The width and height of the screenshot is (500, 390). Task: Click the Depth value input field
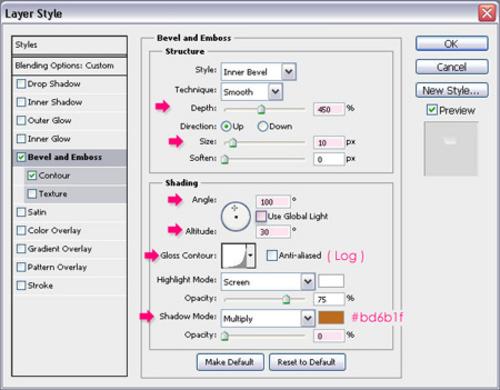[x=329, y=109]
